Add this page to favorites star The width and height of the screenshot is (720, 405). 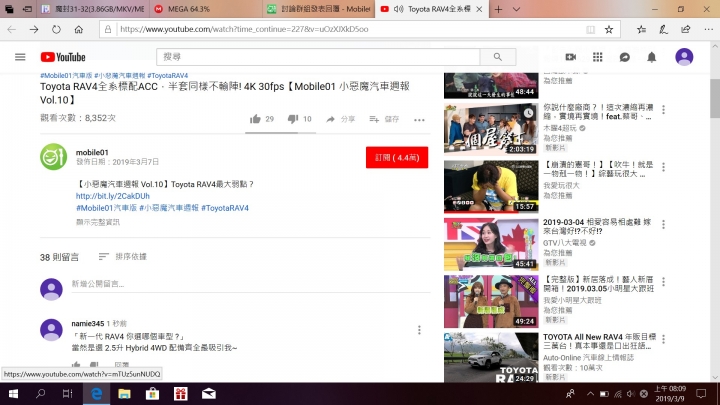tap(609, 29)
